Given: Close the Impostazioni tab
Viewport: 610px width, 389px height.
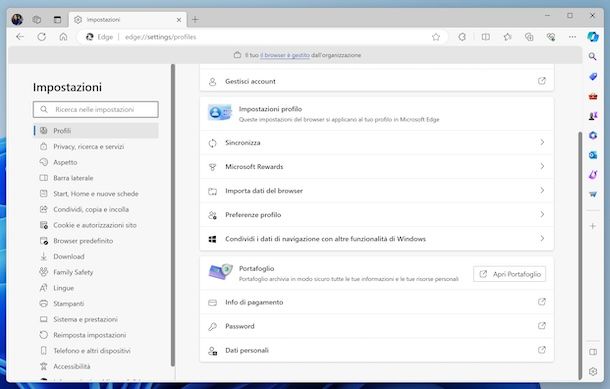Looking at the screenshot, I should (x=179, y=20).
